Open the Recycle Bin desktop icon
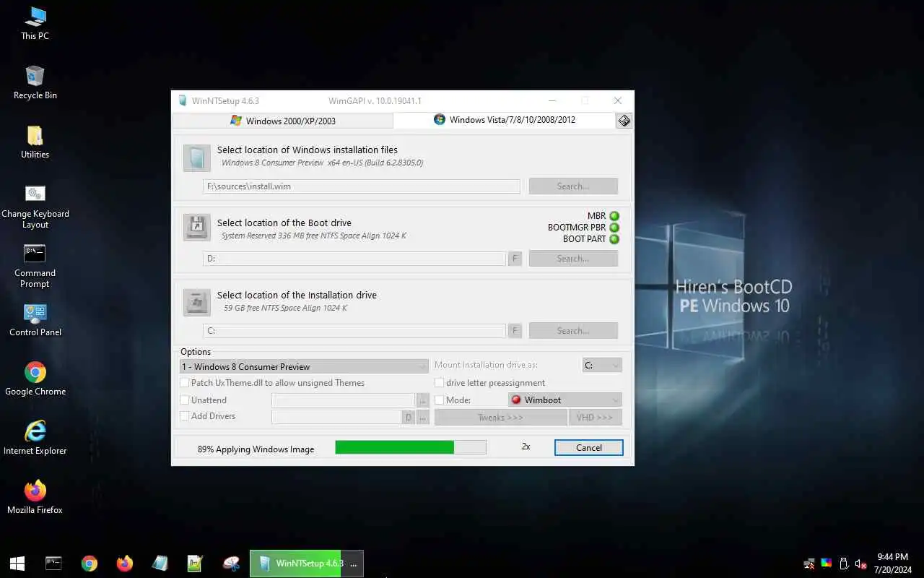This screenshot has height=578, width=924. pyautogui.click(x=35, y=82)
